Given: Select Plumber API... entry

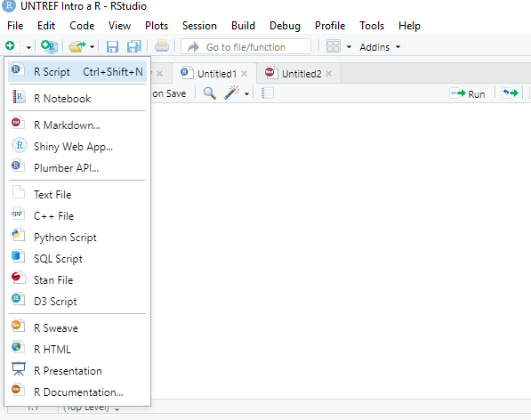Looking at the screenshot, I should (x=77, y=167).
